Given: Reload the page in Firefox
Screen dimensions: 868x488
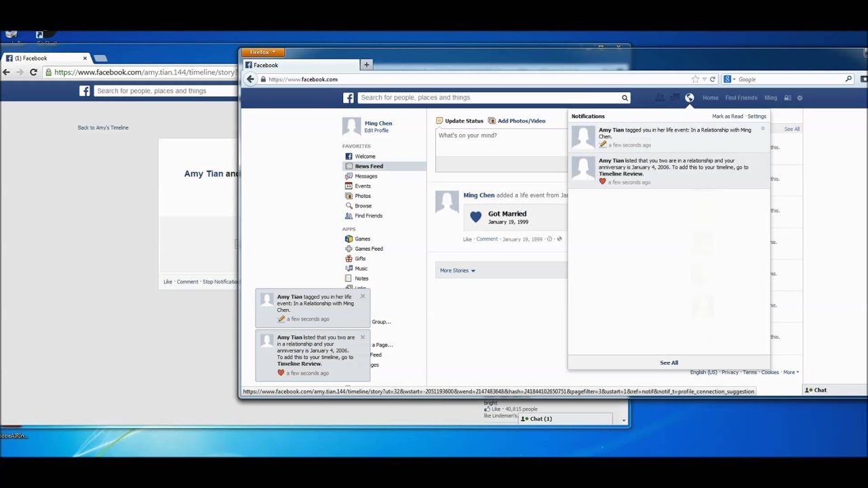Looking at the screenshot, I should point(713,79).
